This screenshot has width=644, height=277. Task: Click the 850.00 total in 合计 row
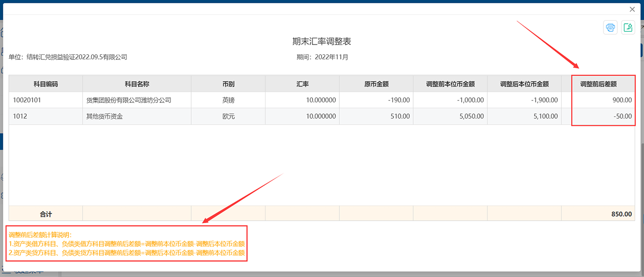(x=621, y=214)
